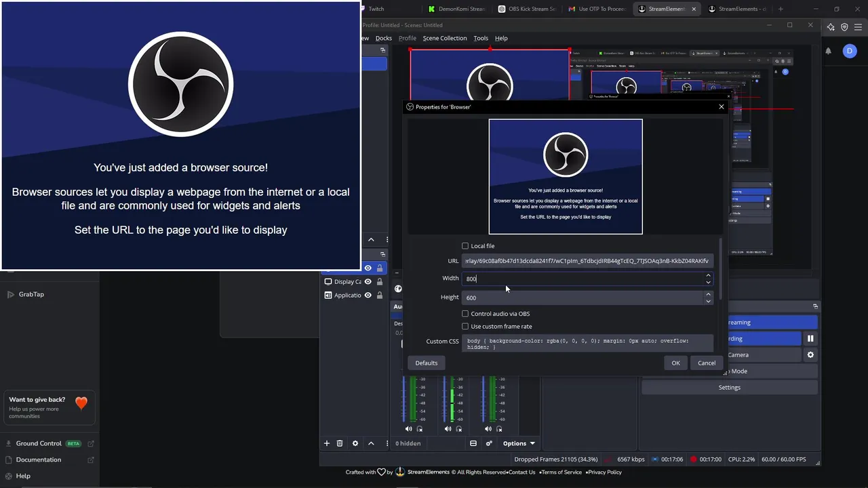Click the move source up arrow

pos(371,443)
